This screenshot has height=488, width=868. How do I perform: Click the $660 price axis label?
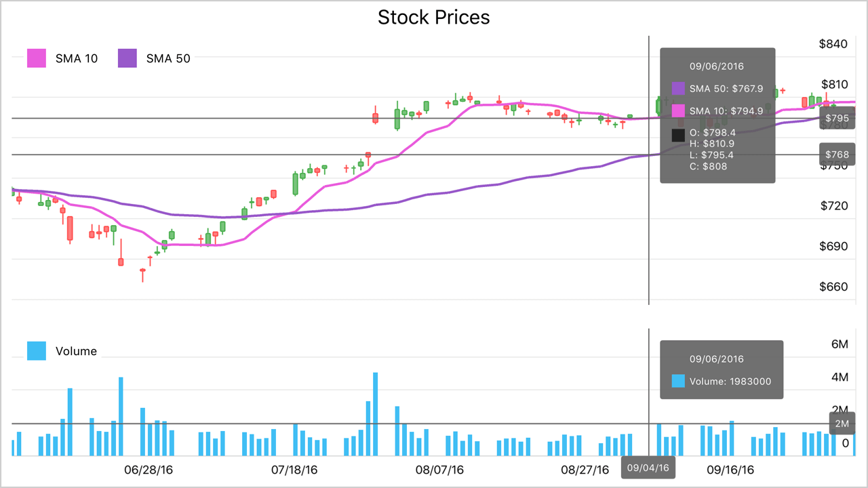833,287
